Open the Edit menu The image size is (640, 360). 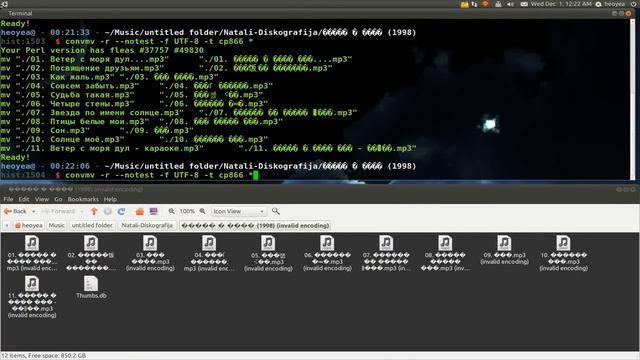coord(24,199)
